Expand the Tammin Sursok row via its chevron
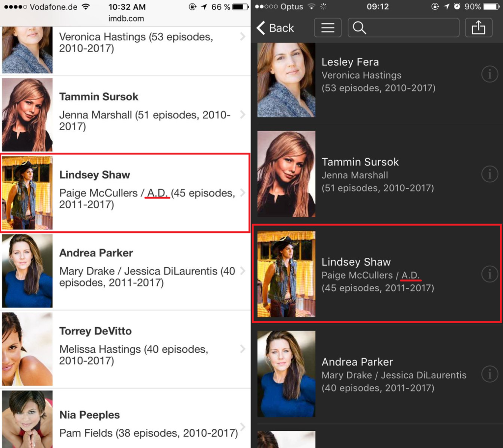Viewport: 503px width, 448px height. (242, 114)
